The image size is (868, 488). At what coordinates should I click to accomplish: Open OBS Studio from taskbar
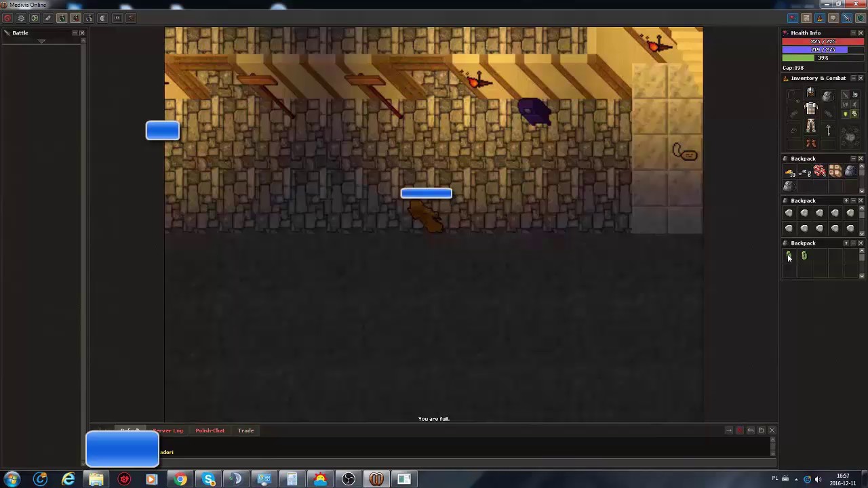click(x=349, y=480)
